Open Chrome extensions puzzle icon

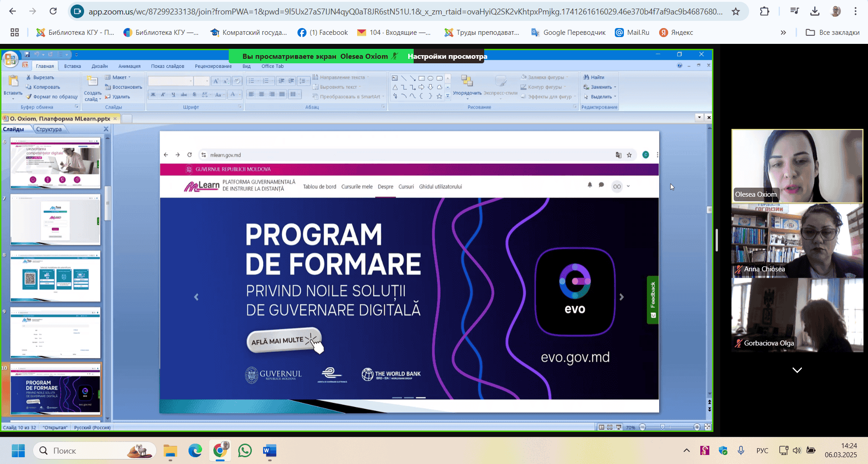764,11
